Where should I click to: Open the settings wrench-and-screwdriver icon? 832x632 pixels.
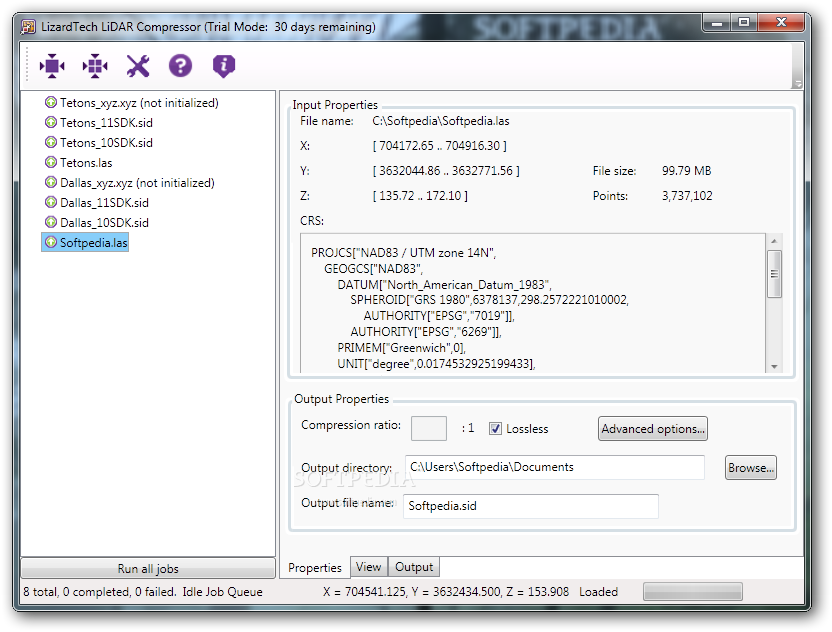(x=138, y=66)
